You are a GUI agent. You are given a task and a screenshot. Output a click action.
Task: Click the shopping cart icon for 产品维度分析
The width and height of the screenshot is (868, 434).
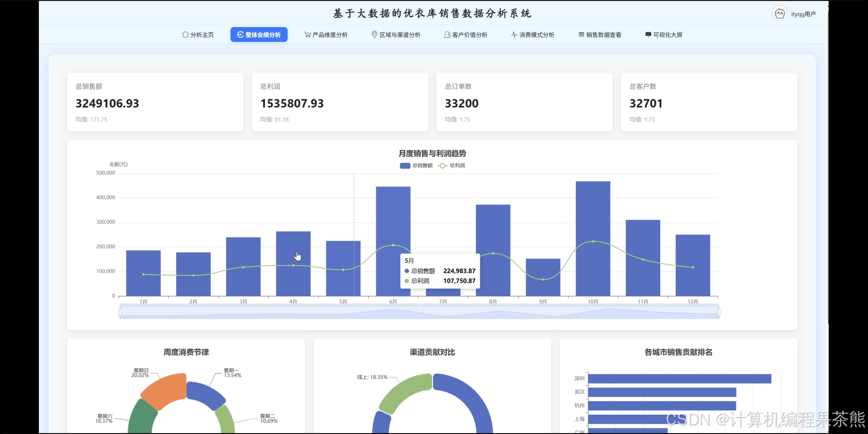307,34
